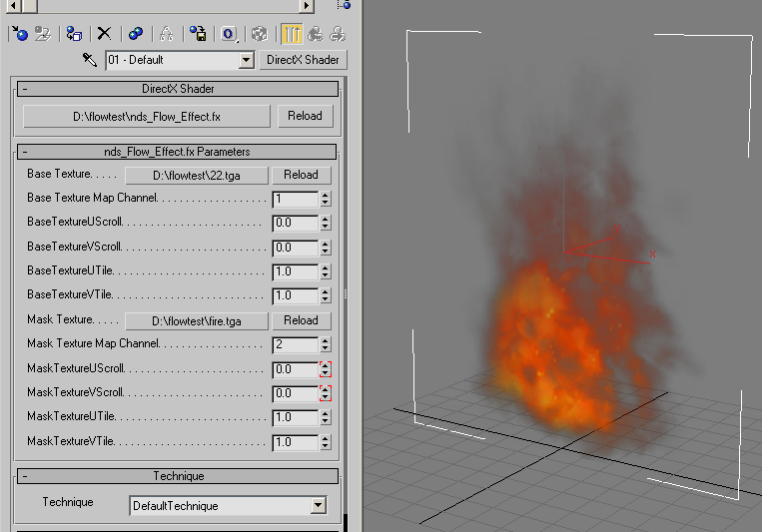Reload the nds_Flow_Effect.fx shader file

(x=306, y=116)
